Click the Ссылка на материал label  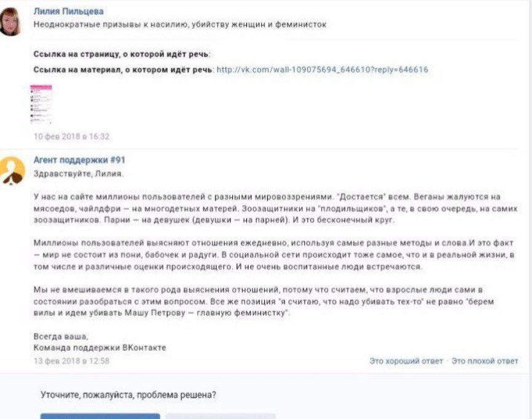123,70
